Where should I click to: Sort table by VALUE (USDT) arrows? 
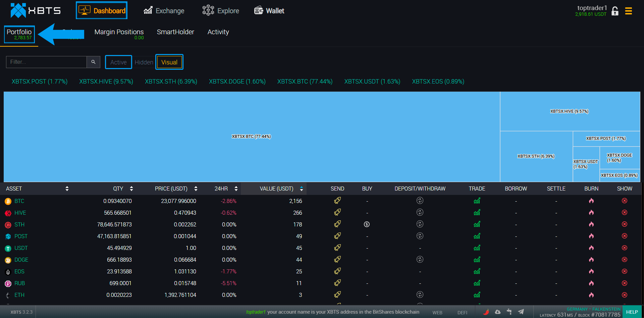[302, 189]
